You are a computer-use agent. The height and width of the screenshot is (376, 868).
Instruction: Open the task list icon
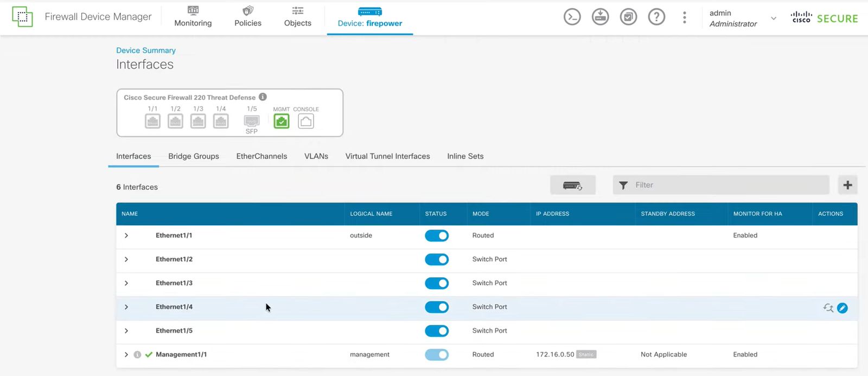(628, 17)
